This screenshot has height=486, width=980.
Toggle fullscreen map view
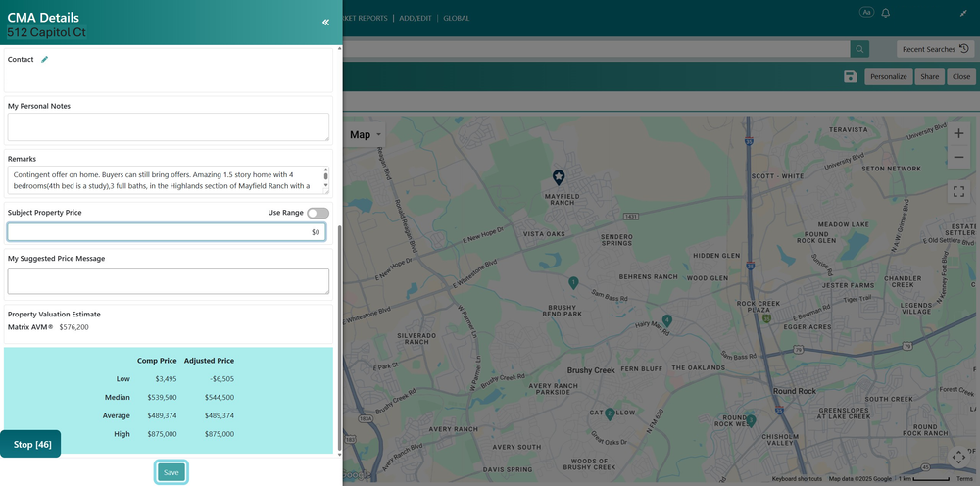click(958, 191)
